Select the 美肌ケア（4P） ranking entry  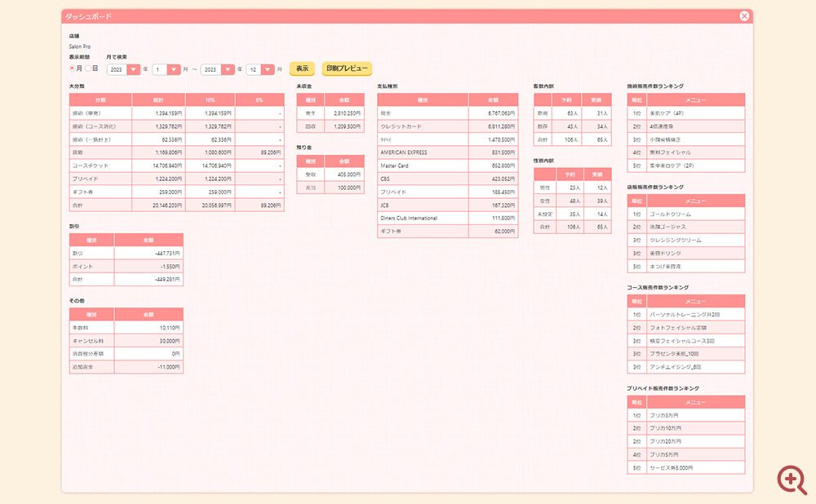[667, 113]
